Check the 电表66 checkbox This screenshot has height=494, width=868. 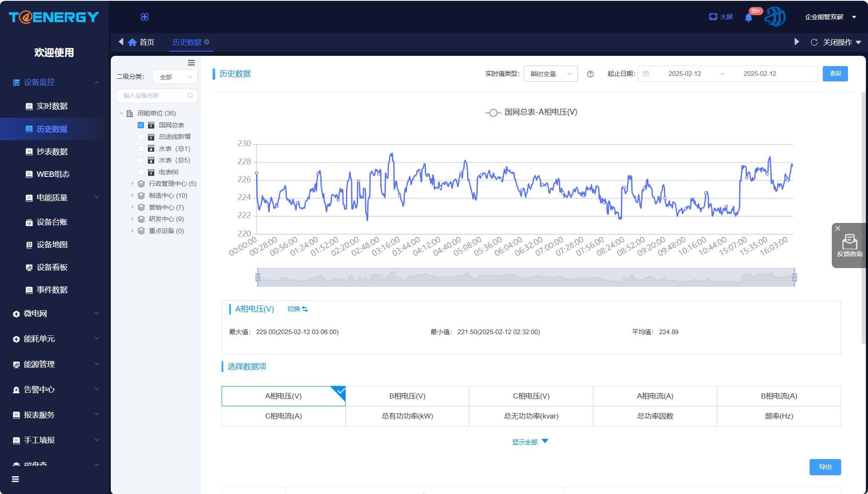tap(141, 172)
